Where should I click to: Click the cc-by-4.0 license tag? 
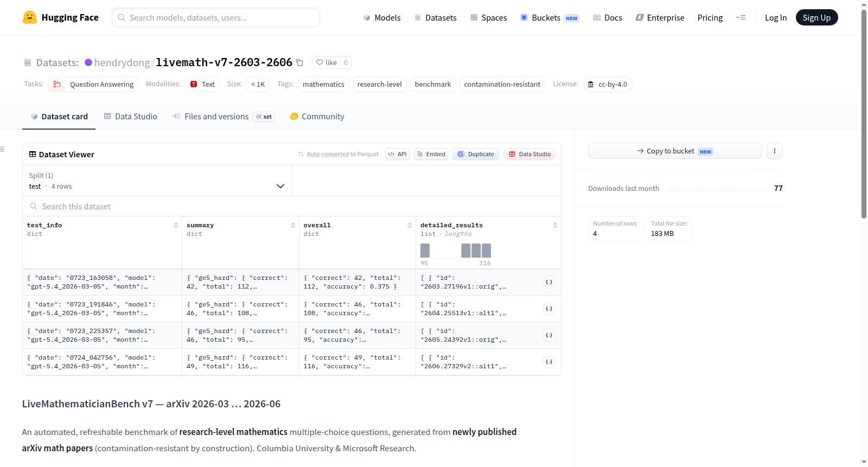tap(608, 84)
